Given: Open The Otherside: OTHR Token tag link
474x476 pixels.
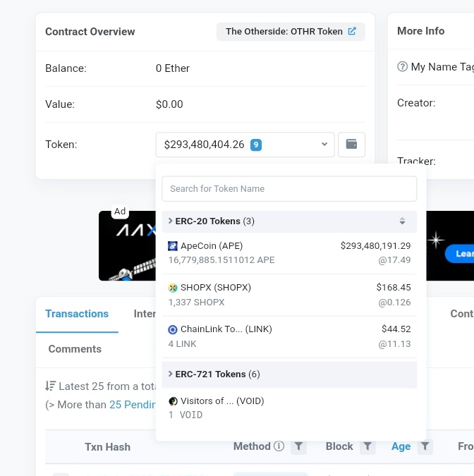Looking at the screenshot, I should pos(291,32).
